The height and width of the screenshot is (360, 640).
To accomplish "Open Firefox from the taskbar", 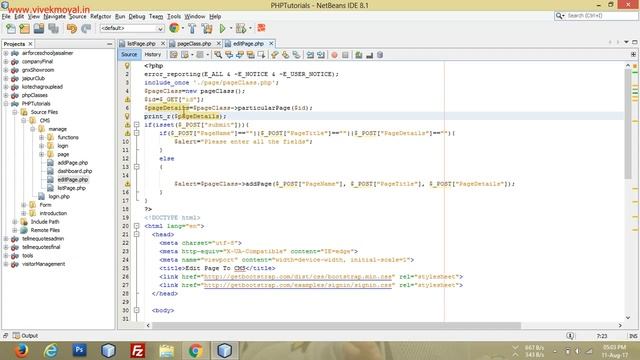I will point(22,351).
